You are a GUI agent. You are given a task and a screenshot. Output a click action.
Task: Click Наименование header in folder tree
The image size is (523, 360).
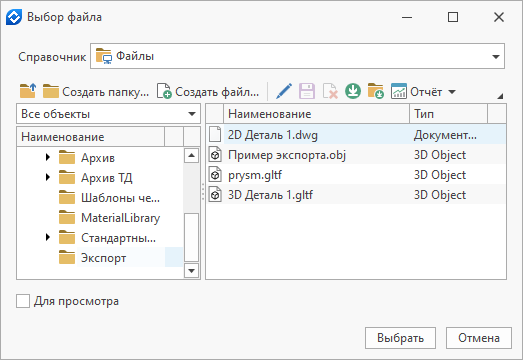(90, 137)
